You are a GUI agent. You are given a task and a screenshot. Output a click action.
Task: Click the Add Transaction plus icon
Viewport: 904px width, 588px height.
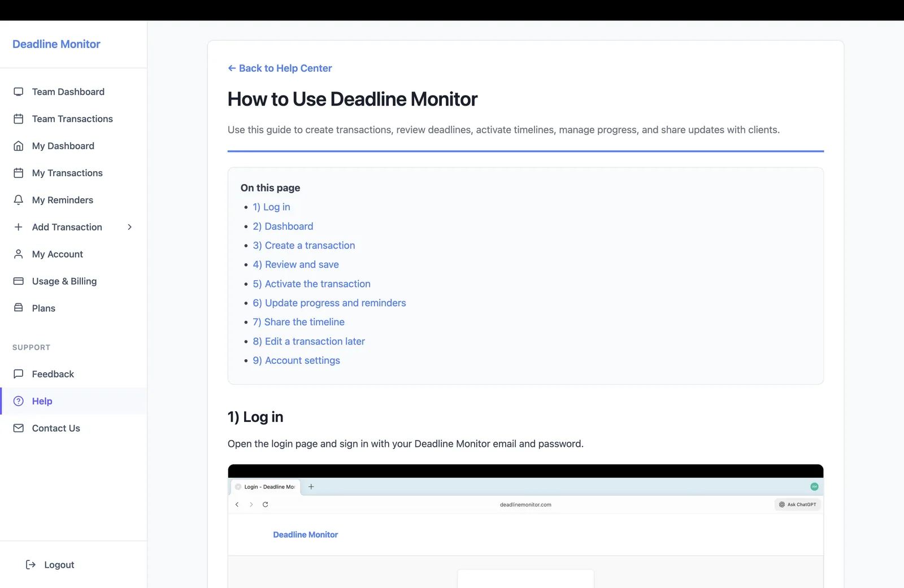pos(19,227)
